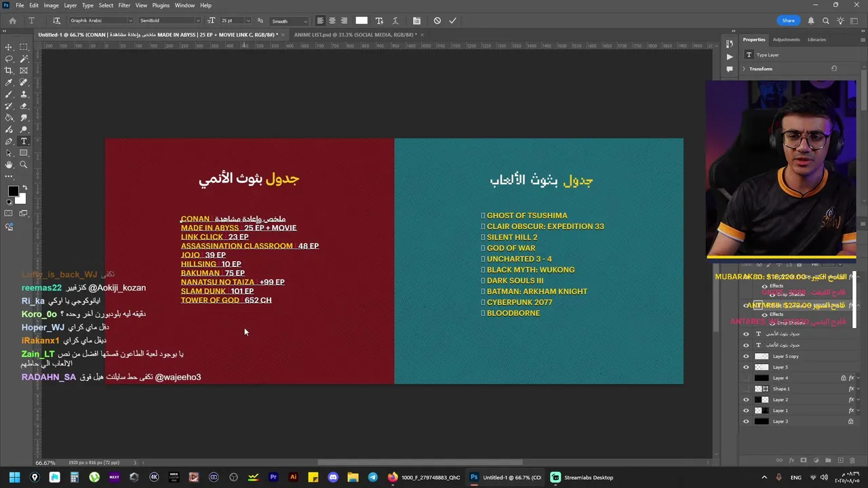Open SemiBold font style dropdown

[197, 21]
